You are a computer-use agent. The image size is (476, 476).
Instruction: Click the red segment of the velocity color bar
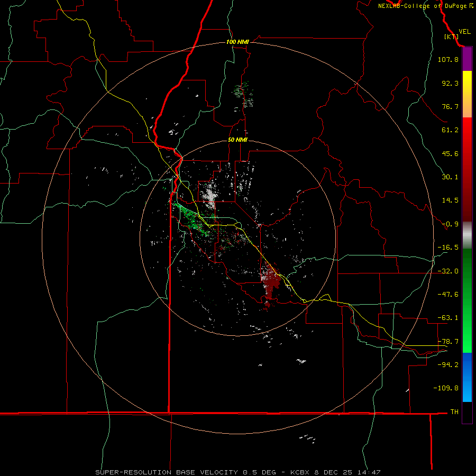pos(467,169)
